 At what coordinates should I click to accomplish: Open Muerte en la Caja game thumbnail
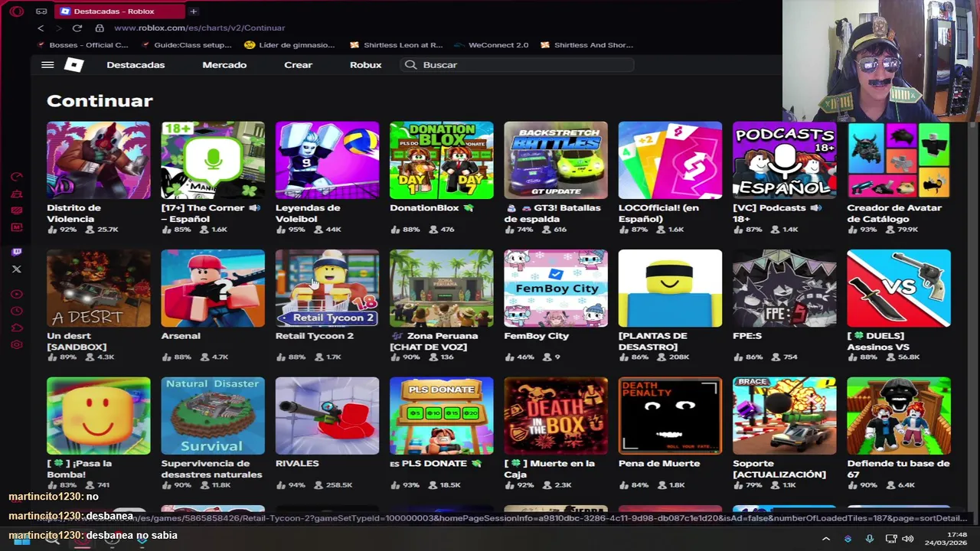coord(556,416)
